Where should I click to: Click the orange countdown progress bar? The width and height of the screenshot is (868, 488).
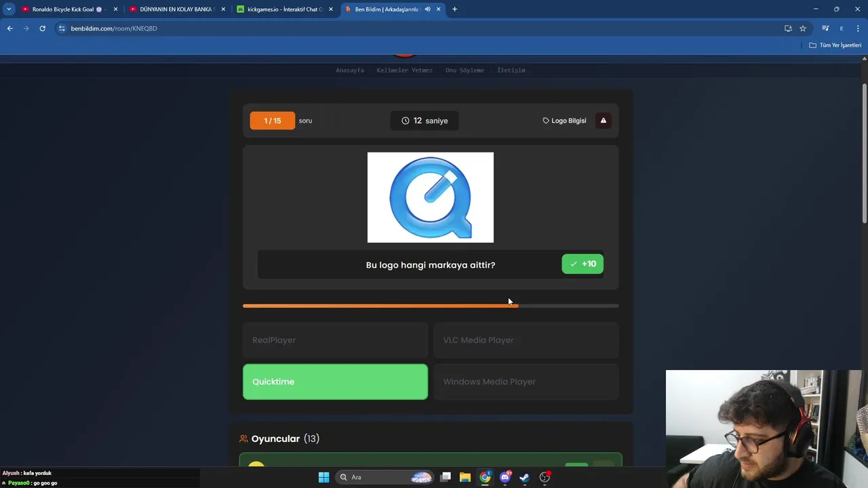pos(431,306)
